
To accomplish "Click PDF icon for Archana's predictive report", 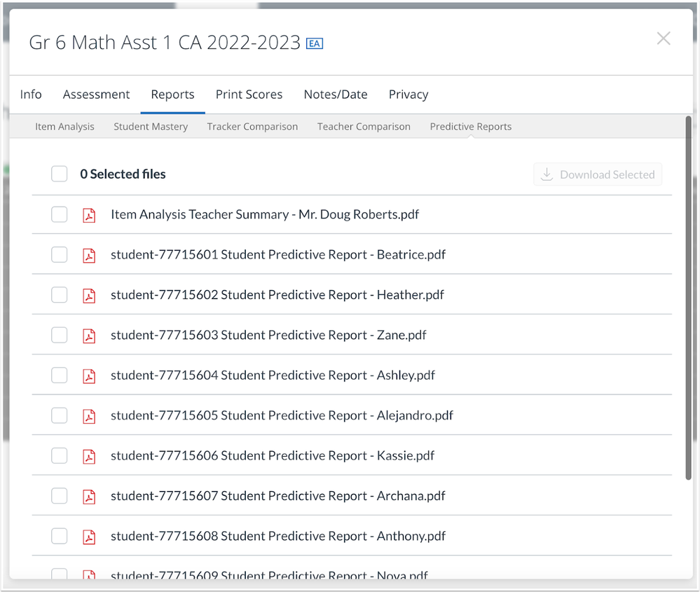I will coord(89,496).
